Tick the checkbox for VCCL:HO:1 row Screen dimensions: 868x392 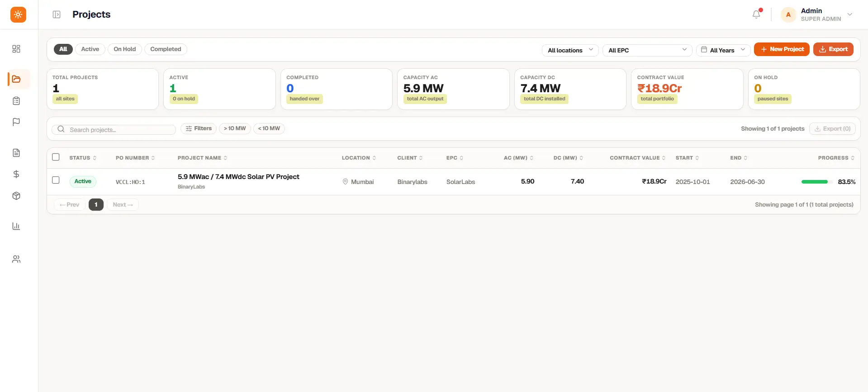pos(56,180)
